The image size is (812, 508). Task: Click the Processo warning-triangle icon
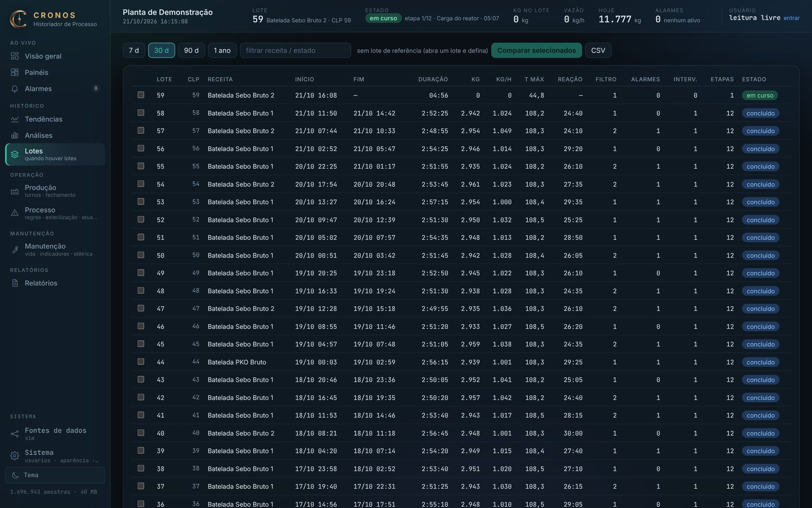15,213
